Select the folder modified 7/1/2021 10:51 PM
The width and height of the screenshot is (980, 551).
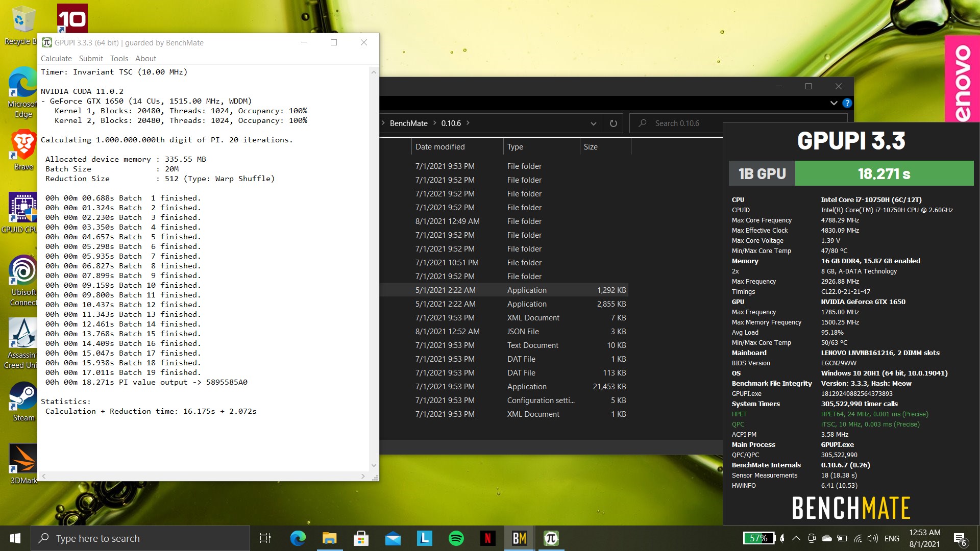[504, 263]
